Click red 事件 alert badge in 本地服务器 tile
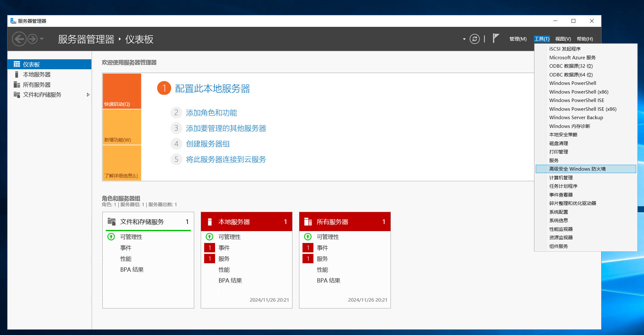644x335 pixels. point(209,248)
